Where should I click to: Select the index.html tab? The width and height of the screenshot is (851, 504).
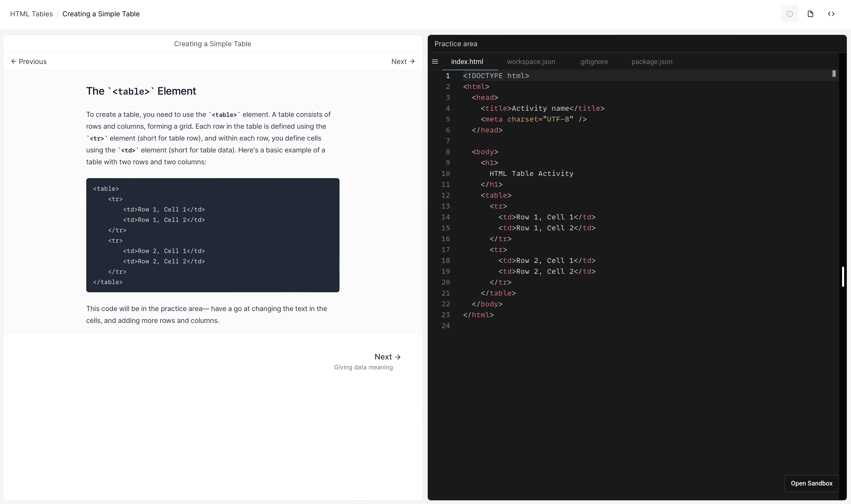tap(467, 62)
